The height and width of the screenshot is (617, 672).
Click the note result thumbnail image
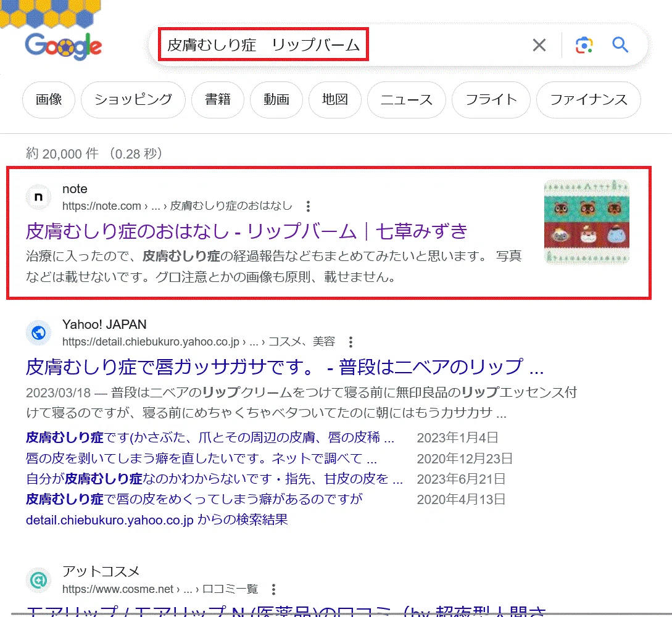pos(586,222)
